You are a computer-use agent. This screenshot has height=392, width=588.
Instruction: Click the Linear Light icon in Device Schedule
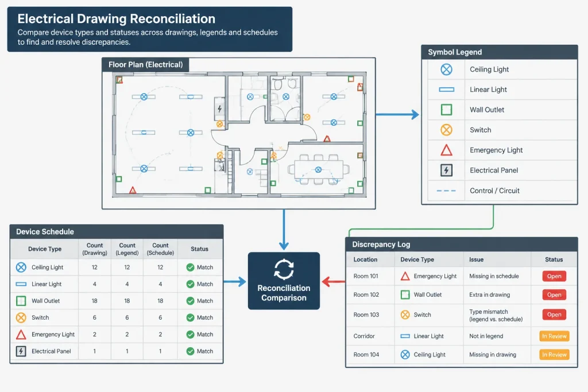(21, 284)
